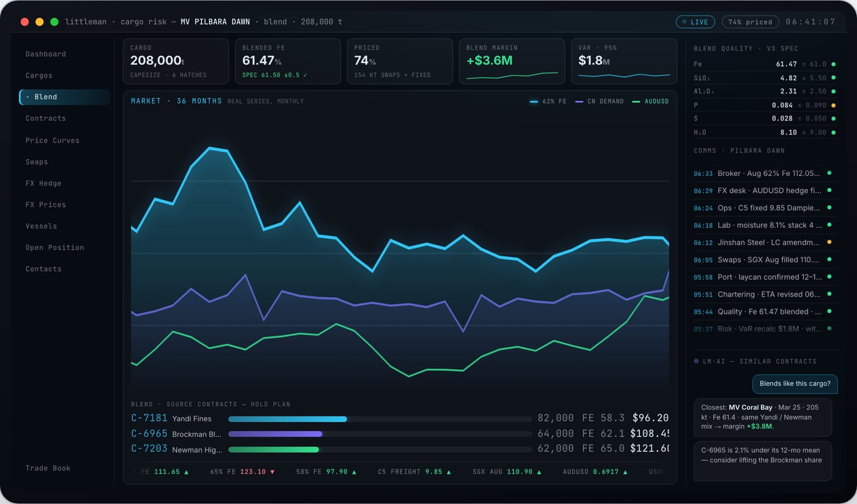Toggle the AUDUSD legend series
857x504 pixels.
point(651,102)
